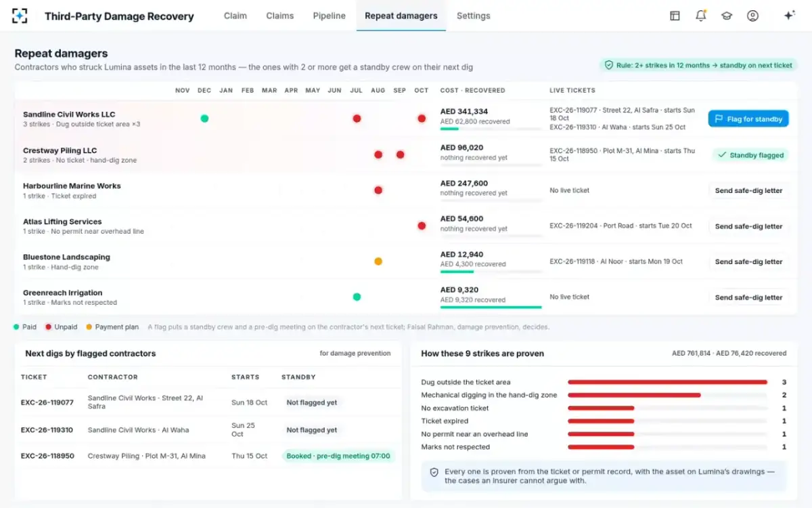Viewport: 812px width, 508px height.
Task: Click the rule badge about 2+ strikes
Action: 698,66
